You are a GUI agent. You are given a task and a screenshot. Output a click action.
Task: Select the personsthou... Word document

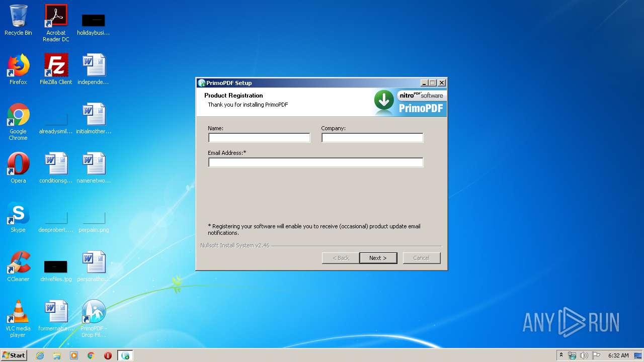[x=94, y=266]
